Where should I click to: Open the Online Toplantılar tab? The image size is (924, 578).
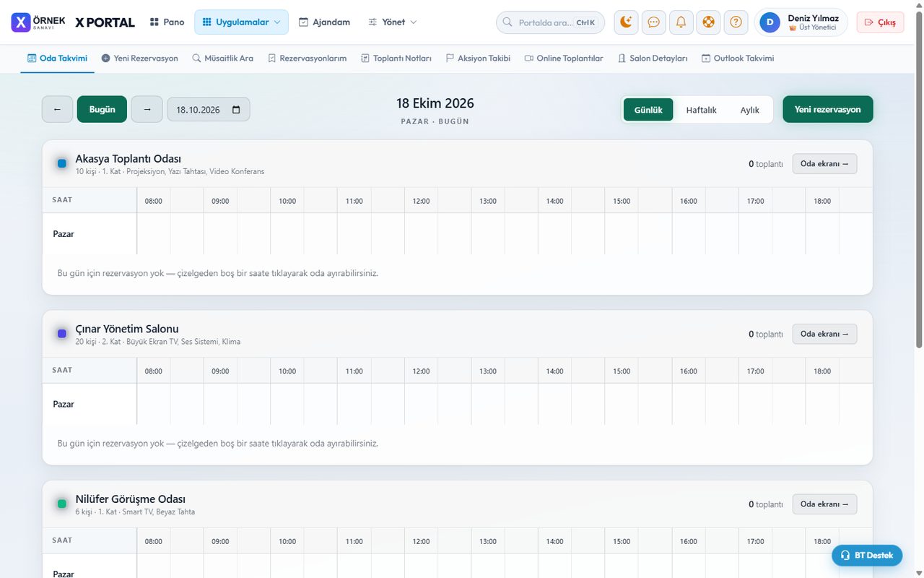point(564,59)
